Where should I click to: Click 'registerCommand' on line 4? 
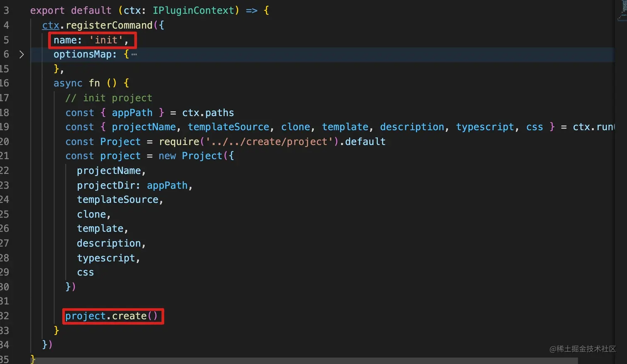(x=109, y=25)
